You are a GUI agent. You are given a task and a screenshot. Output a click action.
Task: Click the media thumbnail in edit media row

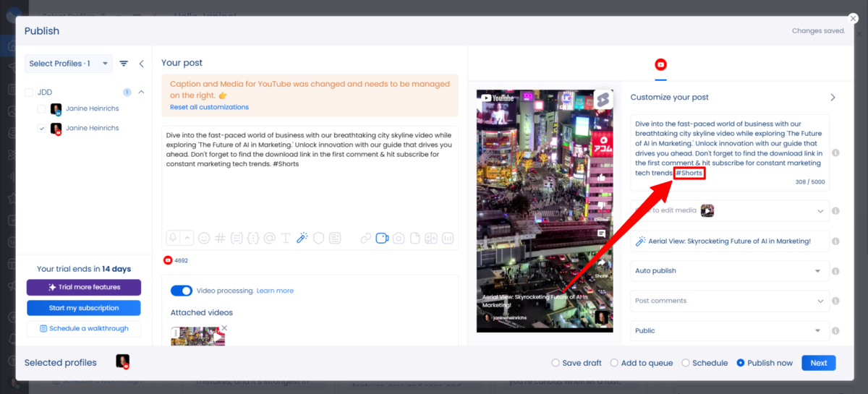(707, 210)
